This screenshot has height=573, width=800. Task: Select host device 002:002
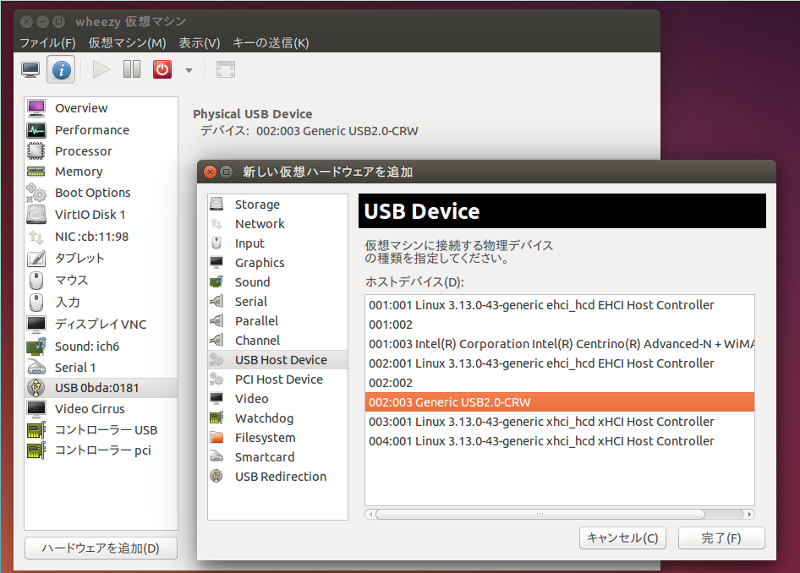click(560, 383)
